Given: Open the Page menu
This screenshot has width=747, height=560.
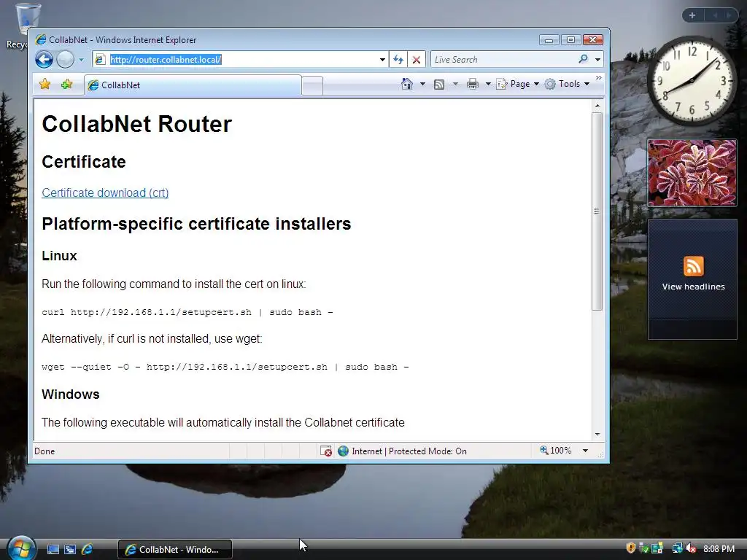Looking at the screenshot, I should (x=518, y=84).
